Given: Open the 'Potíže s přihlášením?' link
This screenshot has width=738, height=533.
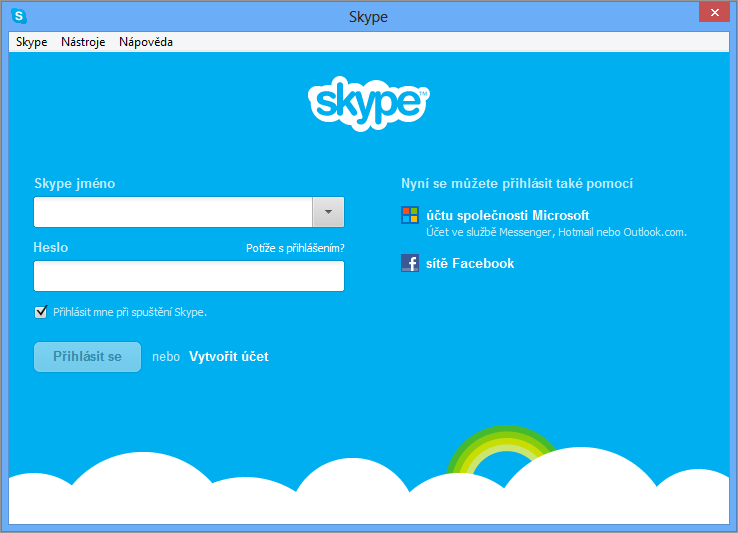Looking at the screenshot, I should coord(295,248).
